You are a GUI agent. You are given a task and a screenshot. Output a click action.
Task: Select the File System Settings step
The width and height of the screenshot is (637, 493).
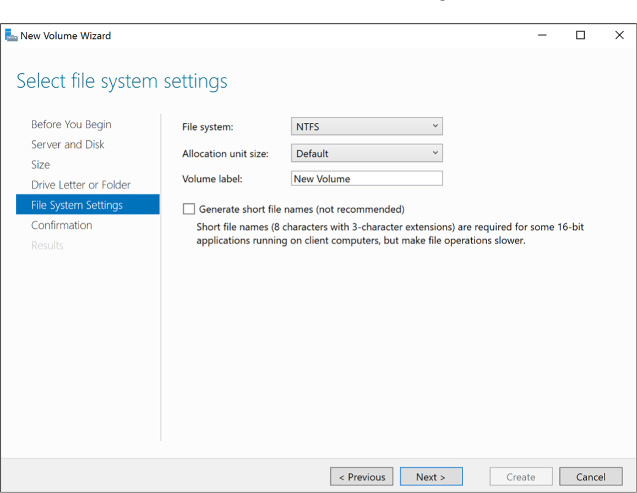[77, 205]
